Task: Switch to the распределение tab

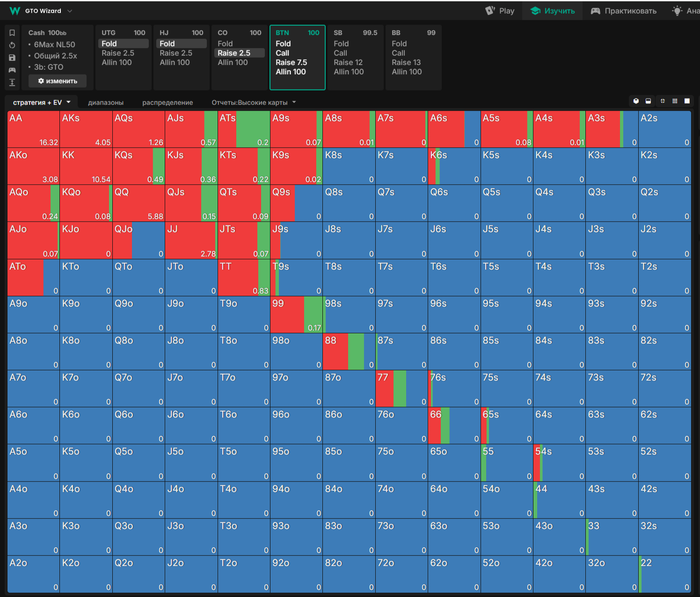Action: coord(167,102)
